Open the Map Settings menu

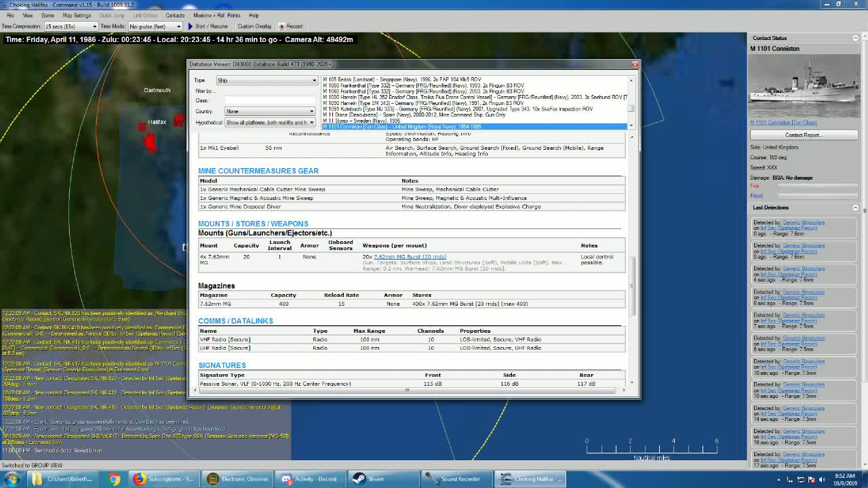(77, 15)
